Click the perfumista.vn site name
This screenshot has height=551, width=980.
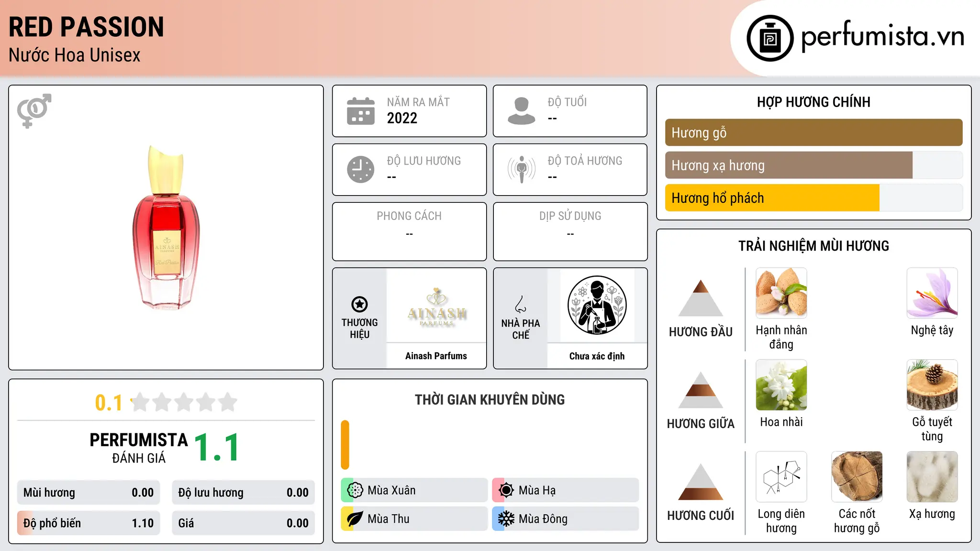pos(883,36)
